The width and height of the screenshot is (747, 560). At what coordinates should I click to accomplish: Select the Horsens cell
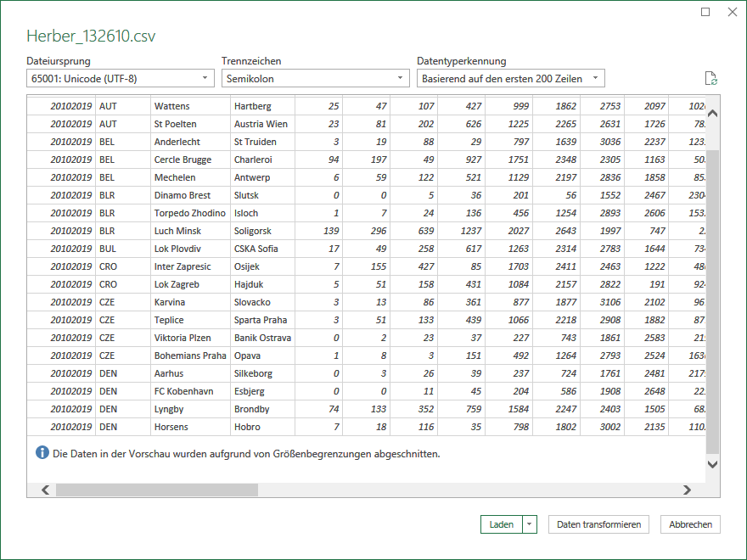click(190, 427)
